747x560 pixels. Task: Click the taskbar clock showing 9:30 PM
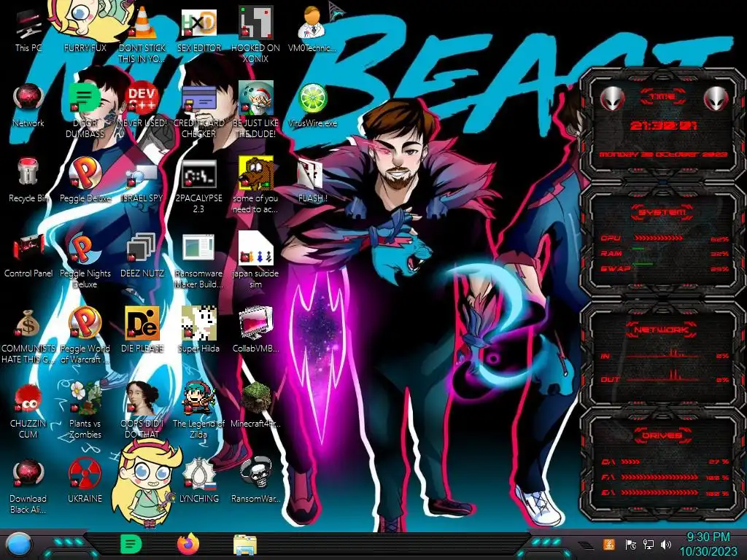coord(708,544)
